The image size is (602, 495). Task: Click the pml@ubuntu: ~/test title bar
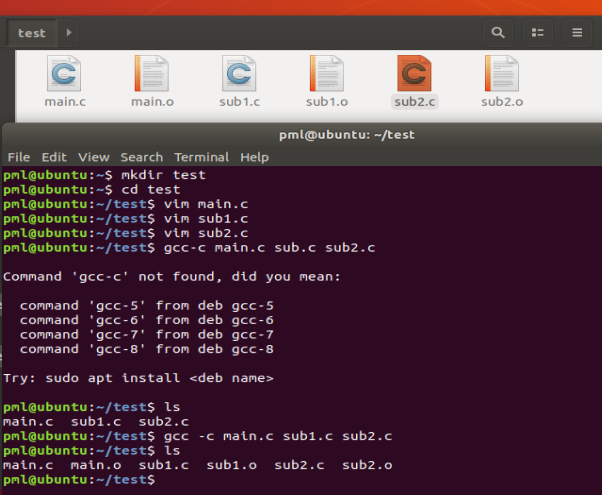347,135
